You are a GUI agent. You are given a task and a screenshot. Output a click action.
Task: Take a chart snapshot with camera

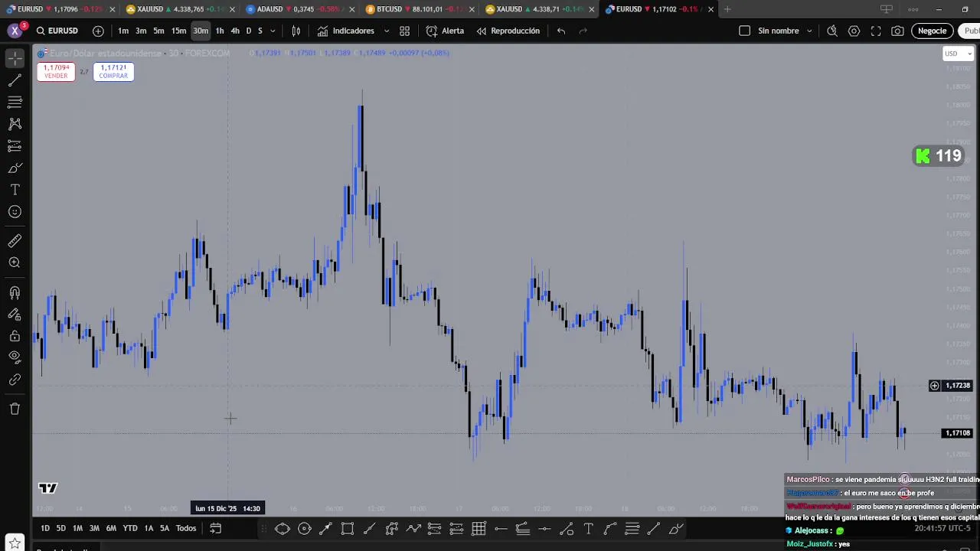(x=897, y=31)
